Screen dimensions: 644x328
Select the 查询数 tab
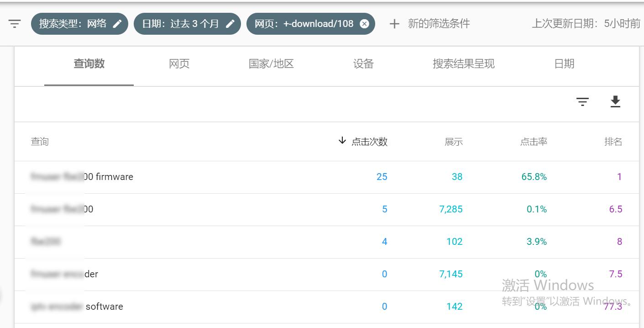point(89,64)
